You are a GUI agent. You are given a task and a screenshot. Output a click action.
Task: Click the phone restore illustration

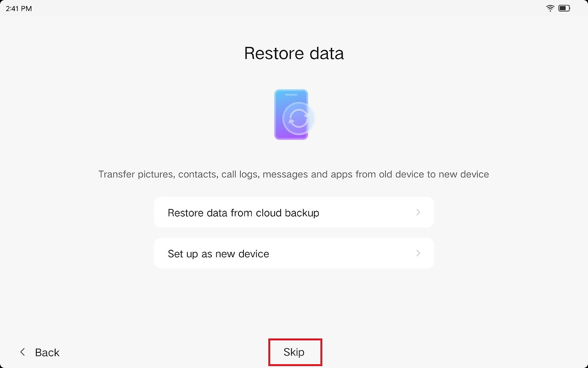pyautogui.click(x=294, y=115)
